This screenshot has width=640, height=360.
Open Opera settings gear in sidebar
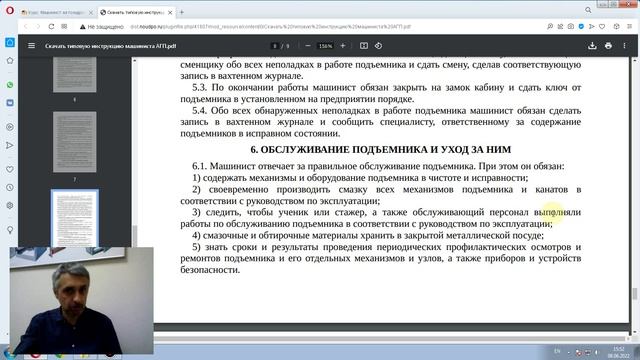10,205
